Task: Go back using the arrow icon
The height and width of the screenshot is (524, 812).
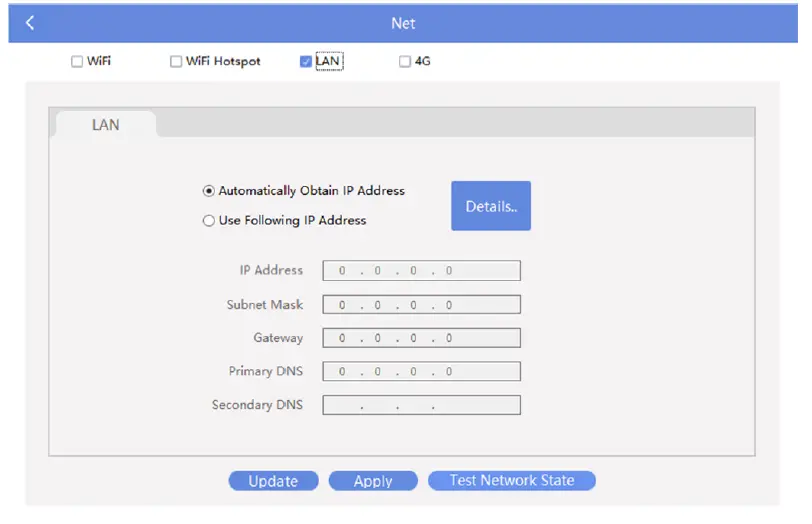Action: tap(30, 23)
